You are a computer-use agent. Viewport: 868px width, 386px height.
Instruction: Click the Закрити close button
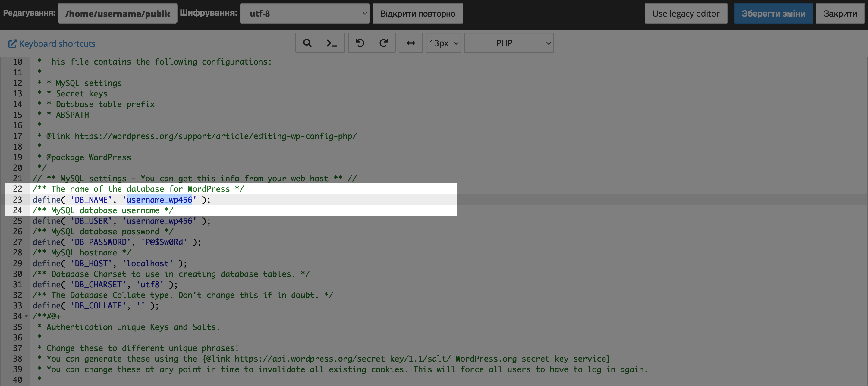click(x=840, y=14)
